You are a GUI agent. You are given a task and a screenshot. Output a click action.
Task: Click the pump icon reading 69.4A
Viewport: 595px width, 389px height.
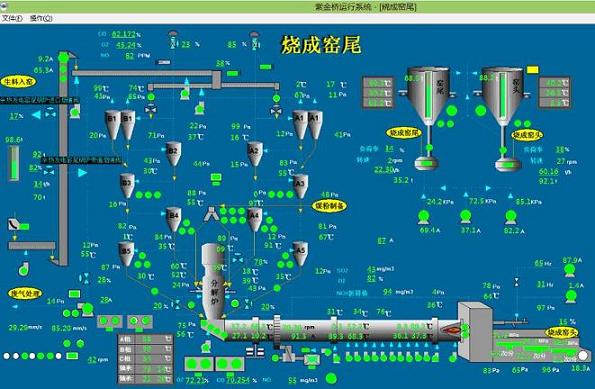(423, 217)
